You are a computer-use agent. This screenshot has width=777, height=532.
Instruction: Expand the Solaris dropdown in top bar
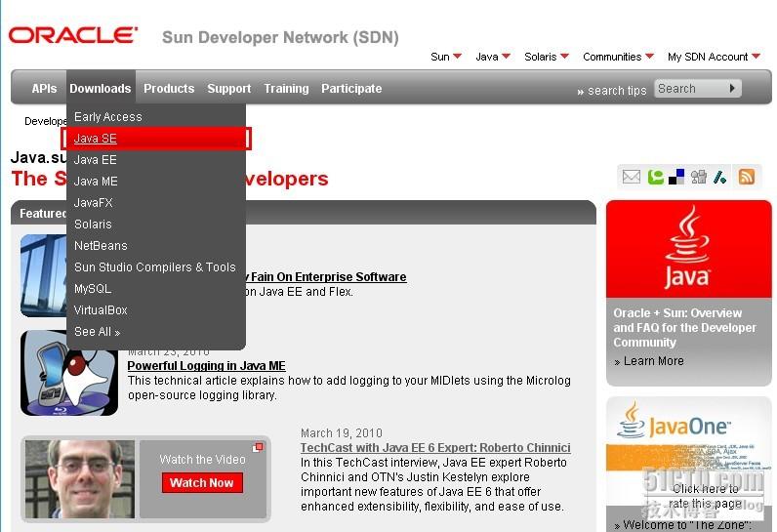tap(547, 57)
